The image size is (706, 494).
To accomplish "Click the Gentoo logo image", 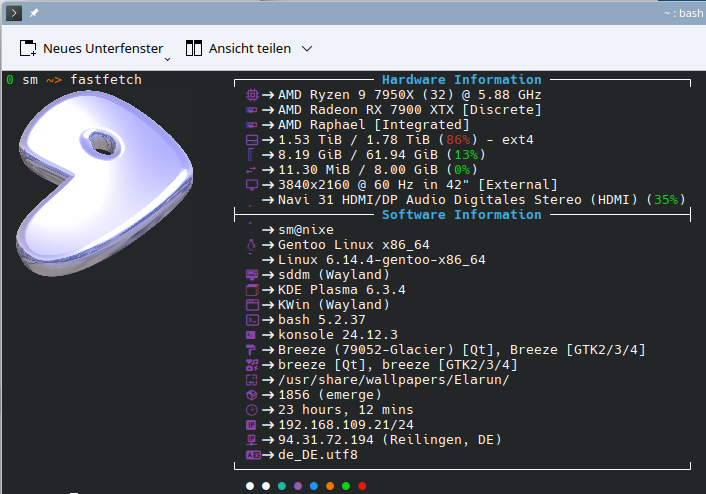I will (x=105, y=182).
